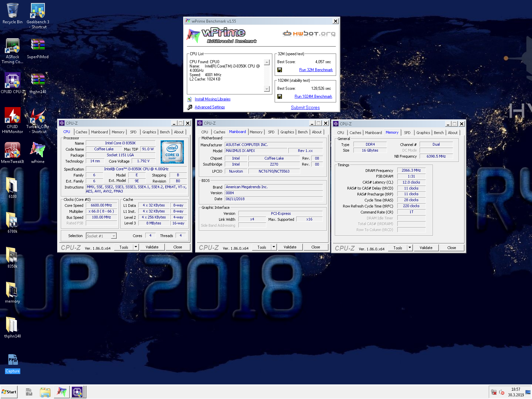Click the volume muted tray icon
The image size is (532, 399).
coord(502,392)
